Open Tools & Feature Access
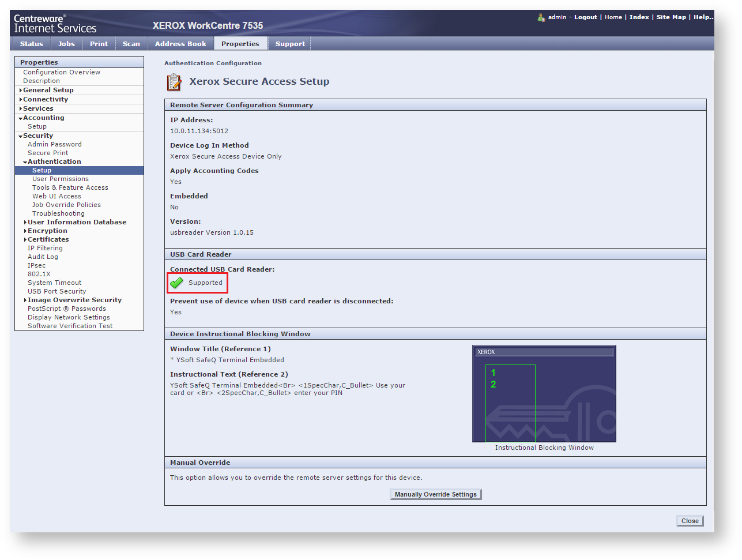 point(70,187)
